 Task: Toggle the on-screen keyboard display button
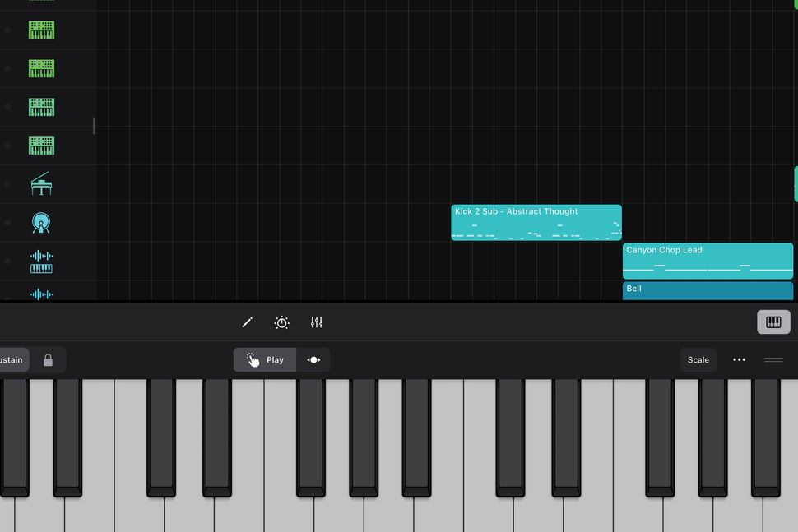773,322
